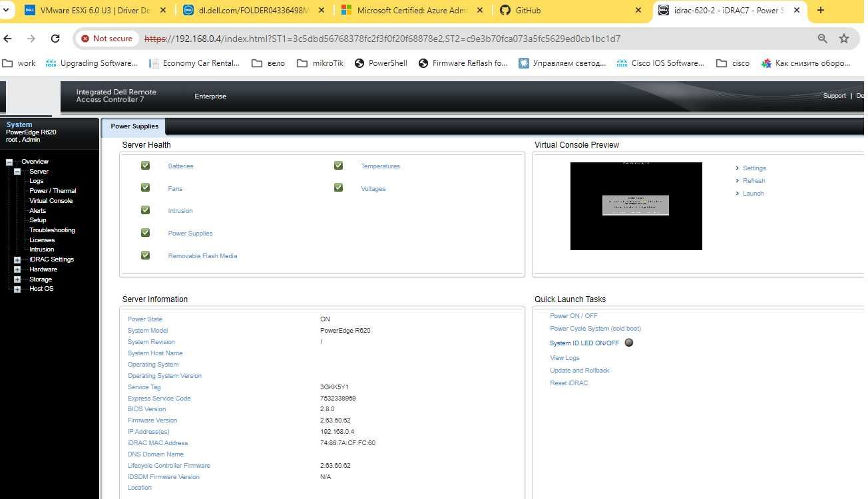The height and width of the screenshot is (499, 868).
Task: Open Power / Thermal in the tree
Action: click(x=53, y=191)
